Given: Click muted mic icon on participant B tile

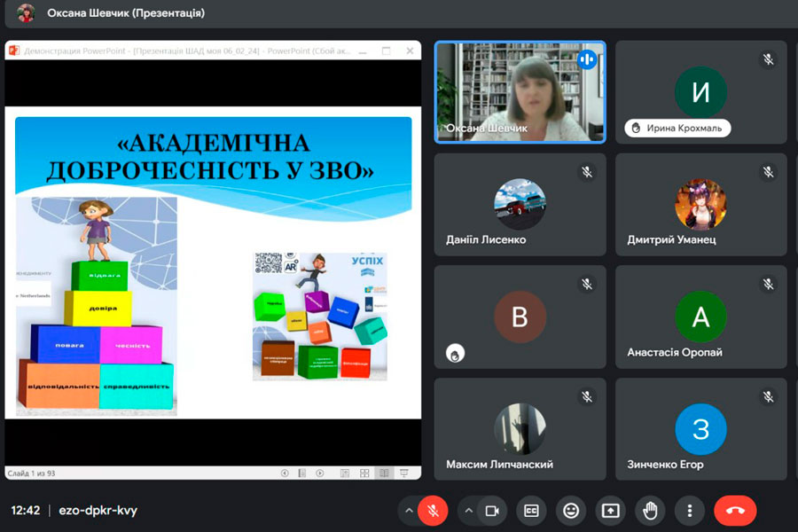Looking at the screenshot, I should coord(587,284).
